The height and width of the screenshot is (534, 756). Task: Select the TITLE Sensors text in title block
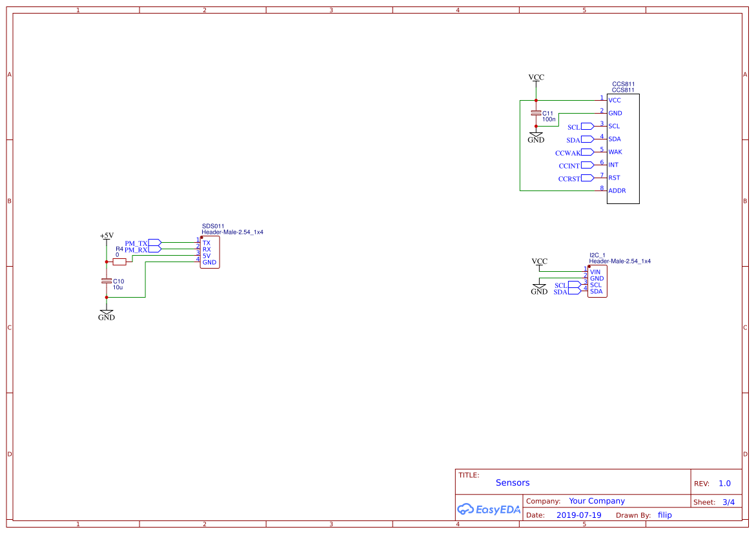(x=513, y=482)
